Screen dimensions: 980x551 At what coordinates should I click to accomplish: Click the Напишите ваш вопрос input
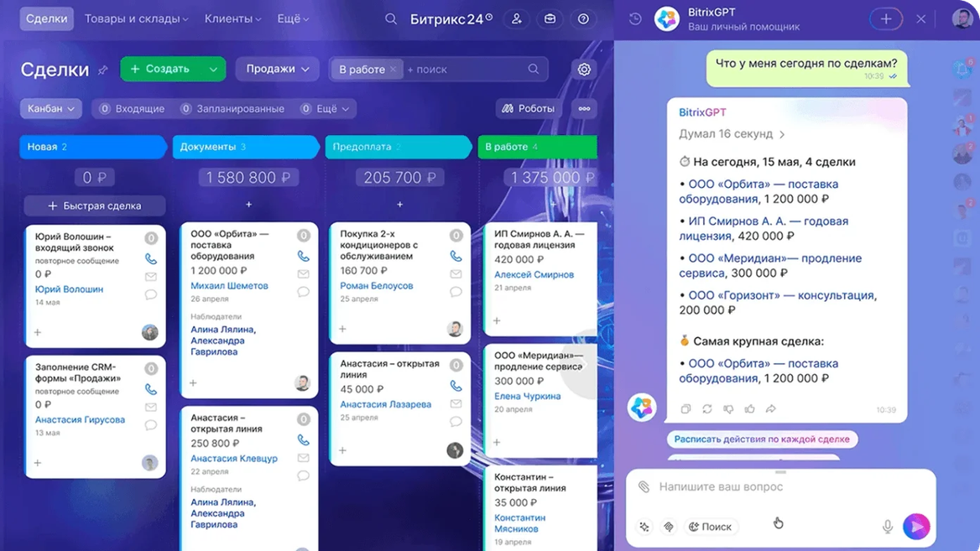(x=781, y=486)
